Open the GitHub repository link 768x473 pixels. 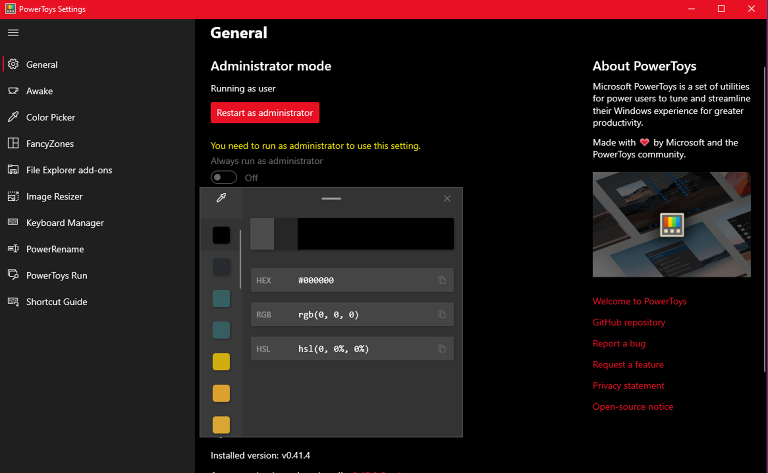(x=628, y=322)
